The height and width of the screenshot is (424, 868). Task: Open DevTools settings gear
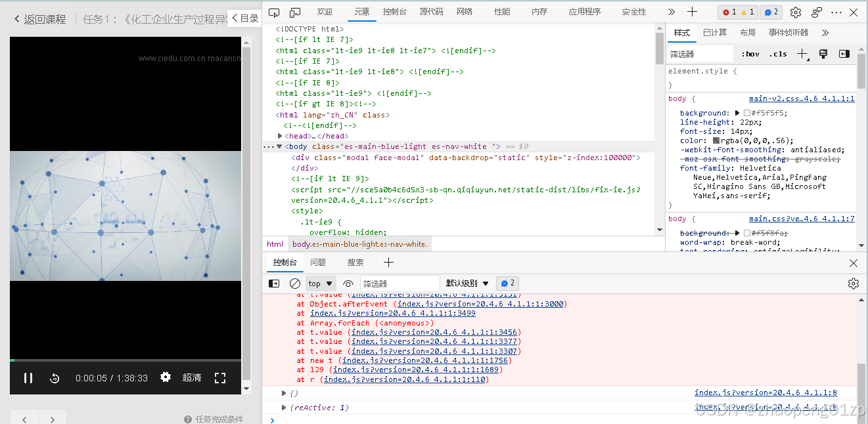pos(796,12)
